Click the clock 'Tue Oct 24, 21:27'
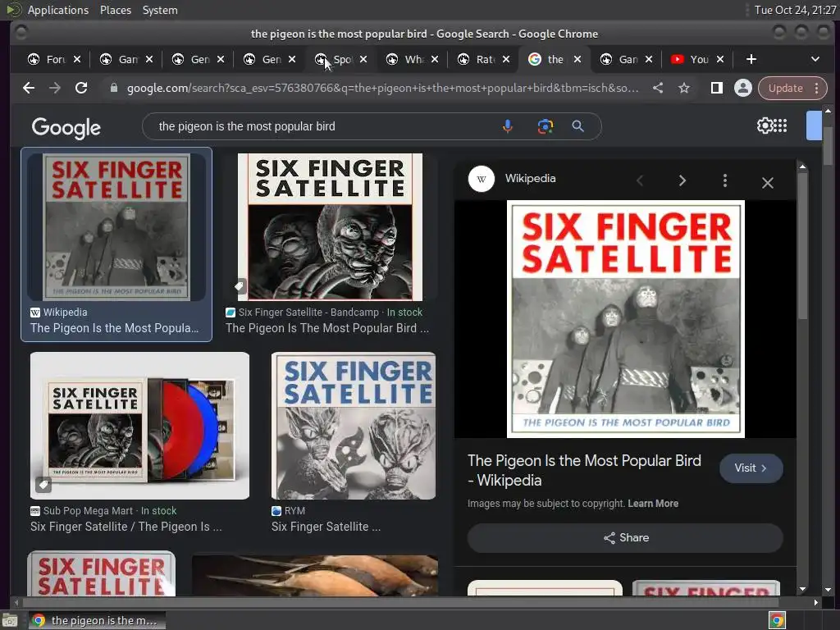 click(x=795, y=10)
